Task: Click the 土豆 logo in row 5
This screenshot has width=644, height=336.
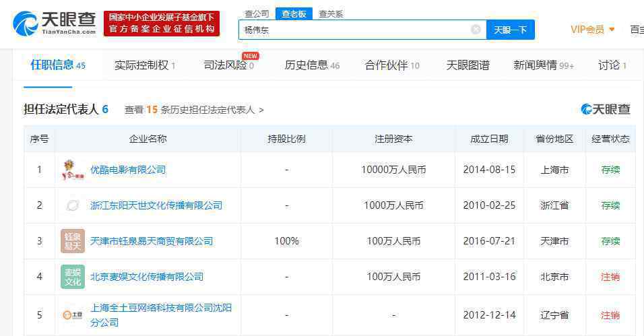Action: [x=73, y=315]
